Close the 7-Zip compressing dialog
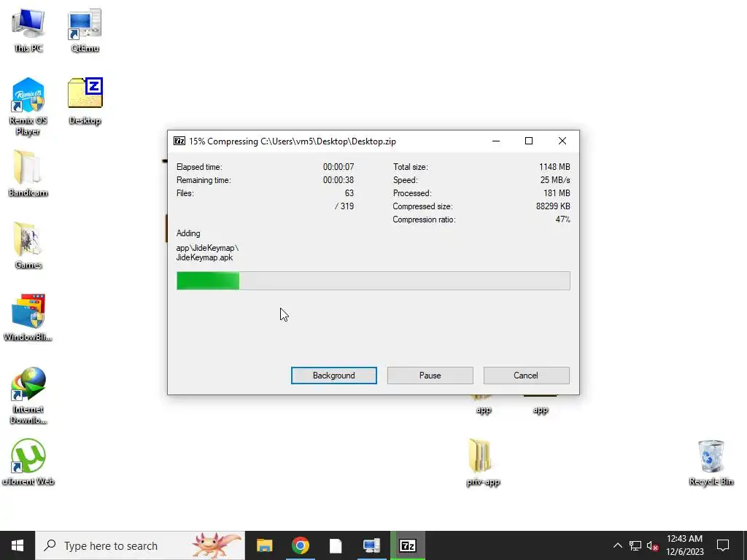747x560 pixels. tap(562, 141)
